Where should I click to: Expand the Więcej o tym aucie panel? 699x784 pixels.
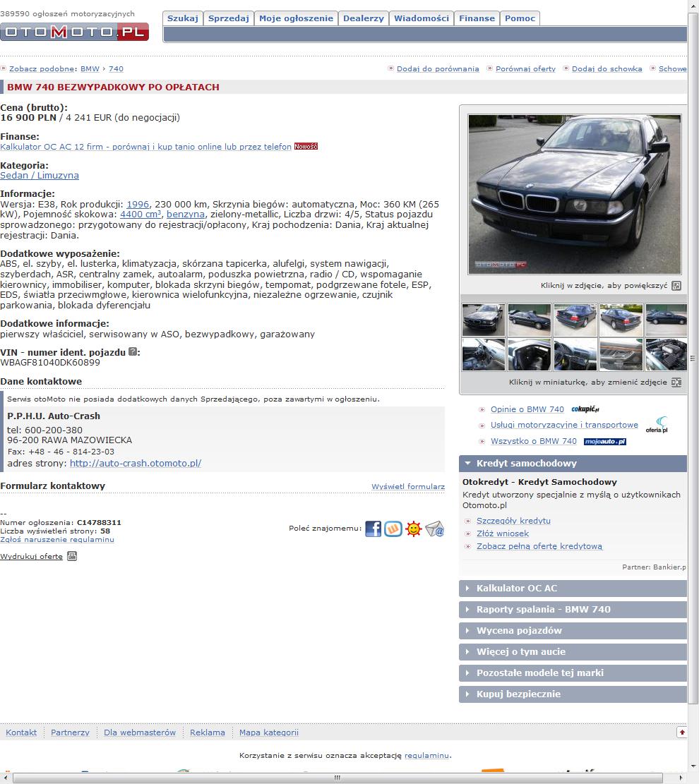point(573,651)
